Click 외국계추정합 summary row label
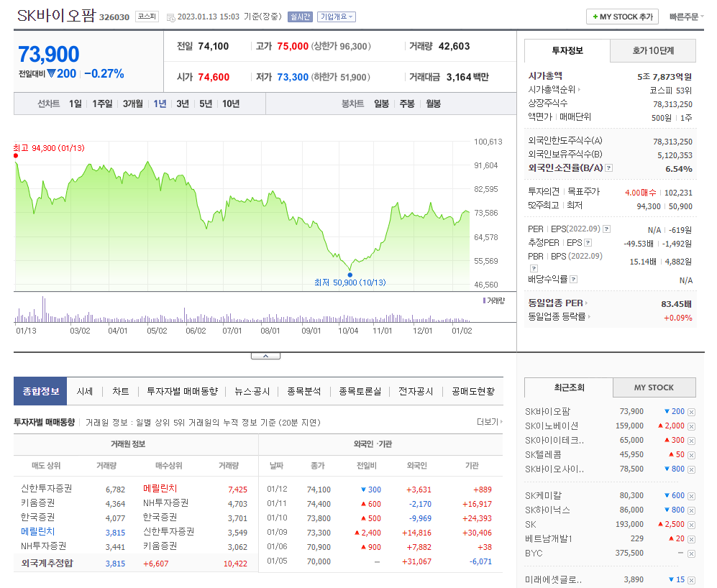Viewport: 717px width, 588px height. tap(47, 564)
